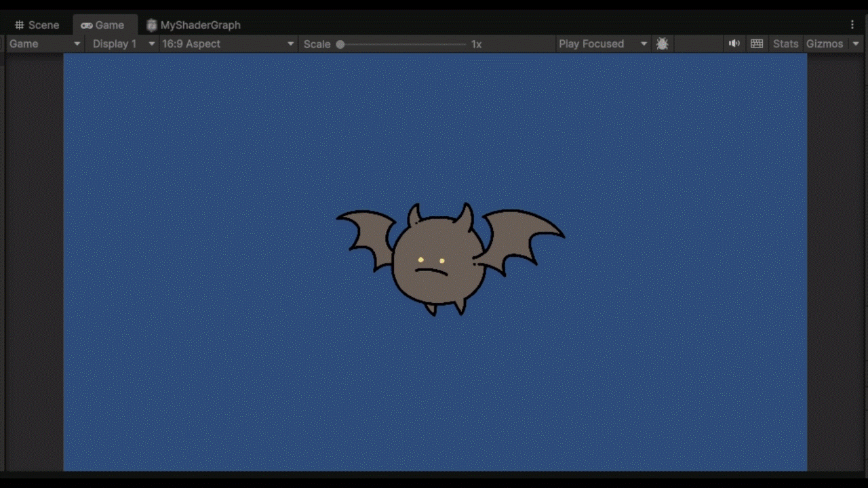Click the gamepad icon on Game tab
Image resolution: width=868 pixels, height=488 pixels.
(x=86, y=25)
